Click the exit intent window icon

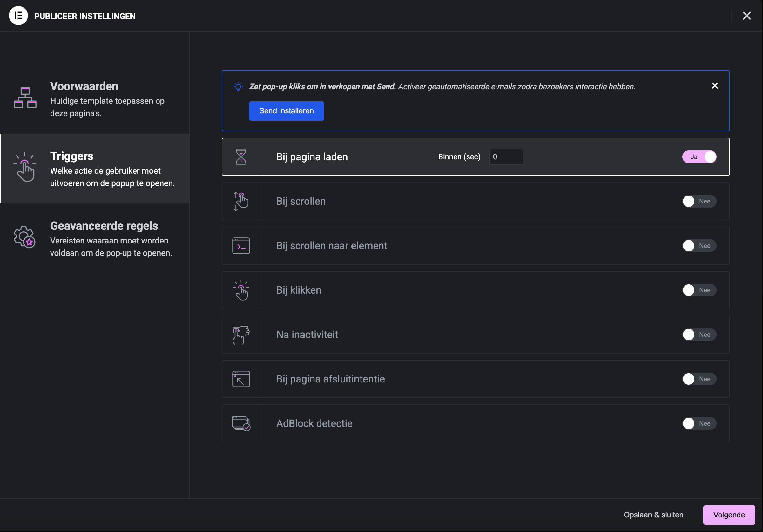(241, 379)
